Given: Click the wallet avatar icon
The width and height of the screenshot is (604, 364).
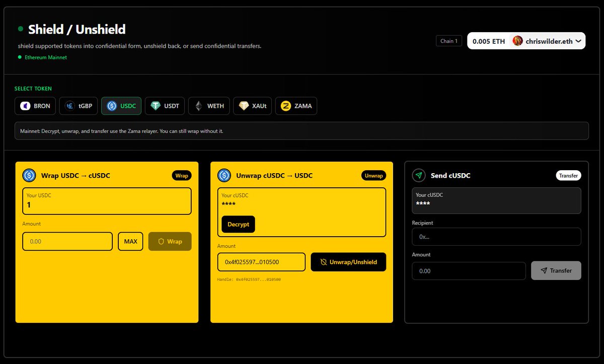Looking at the screenshot, I should (517, 41).
